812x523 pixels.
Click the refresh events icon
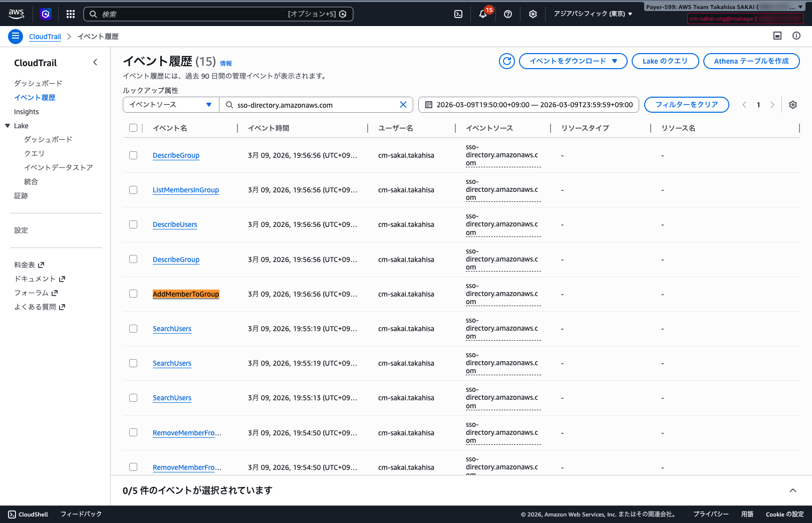[x=506, y=61]
